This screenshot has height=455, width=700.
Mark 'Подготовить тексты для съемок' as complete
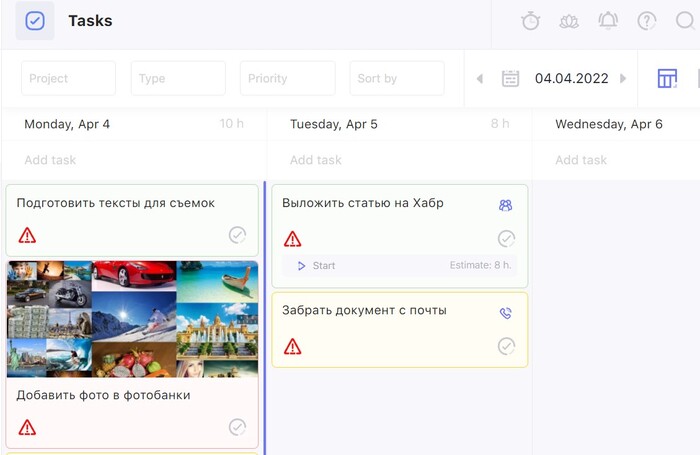click(x=237, y=235)
